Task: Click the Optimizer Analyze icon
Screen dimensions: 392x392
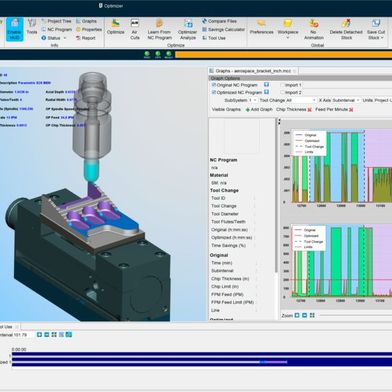Action: [188, 29]
